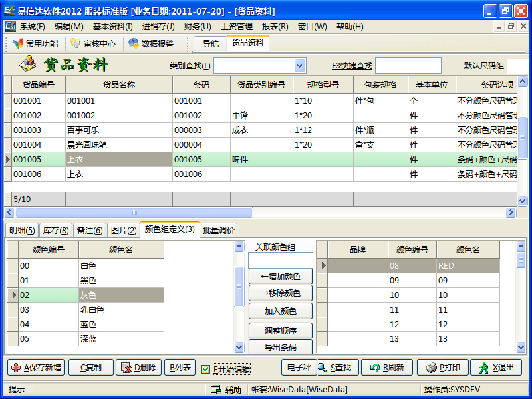Switch to the 库存(8) tab
This screenshot has height=399, width=532.
coord(55,231)
